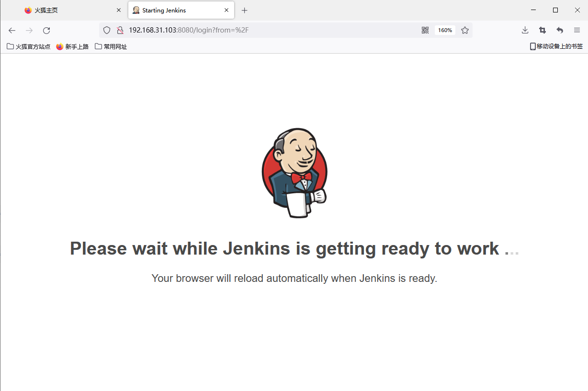Click the back navigation arrow
Image resolution: width=588 pixels, height=391 pixels.
coord(11,30)
